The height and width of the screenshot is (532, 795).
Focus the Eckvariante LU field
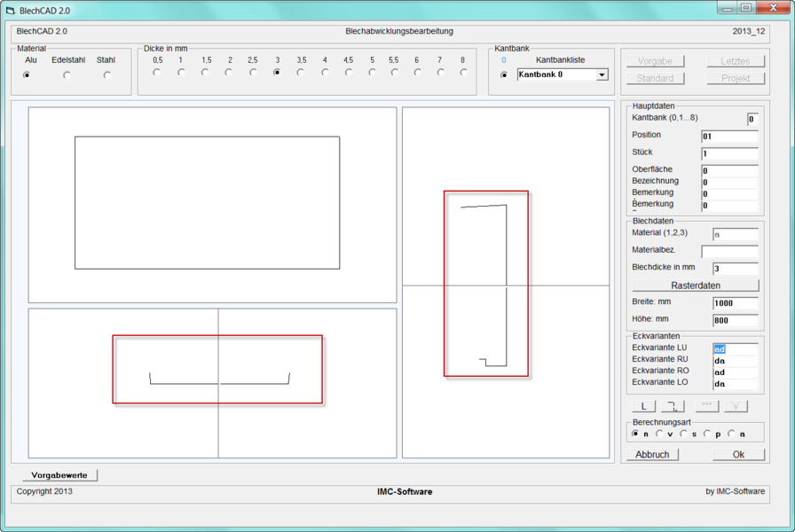(x=736, y=349)
